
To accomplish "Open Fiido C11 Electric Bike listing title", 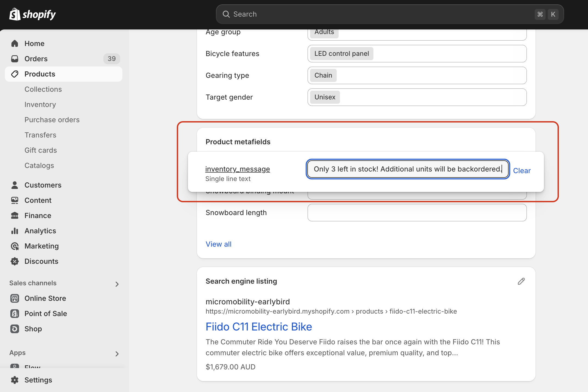I will click(x=259, y=327).
